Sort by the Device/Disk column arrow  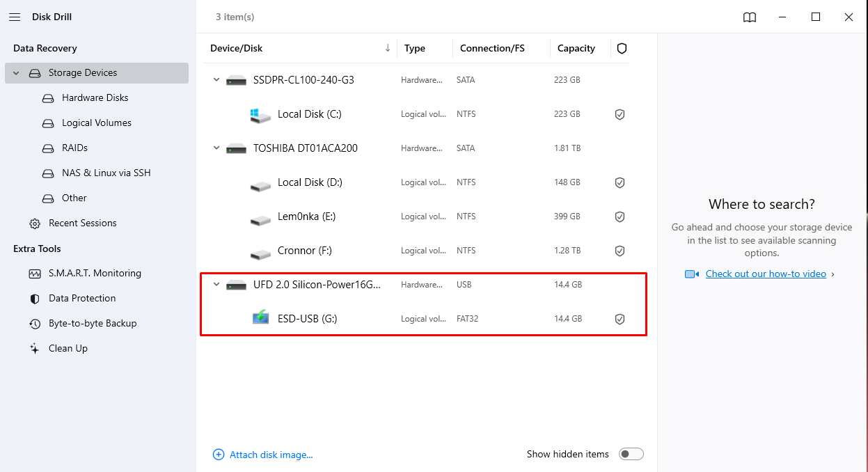click(x=388, y=48)
